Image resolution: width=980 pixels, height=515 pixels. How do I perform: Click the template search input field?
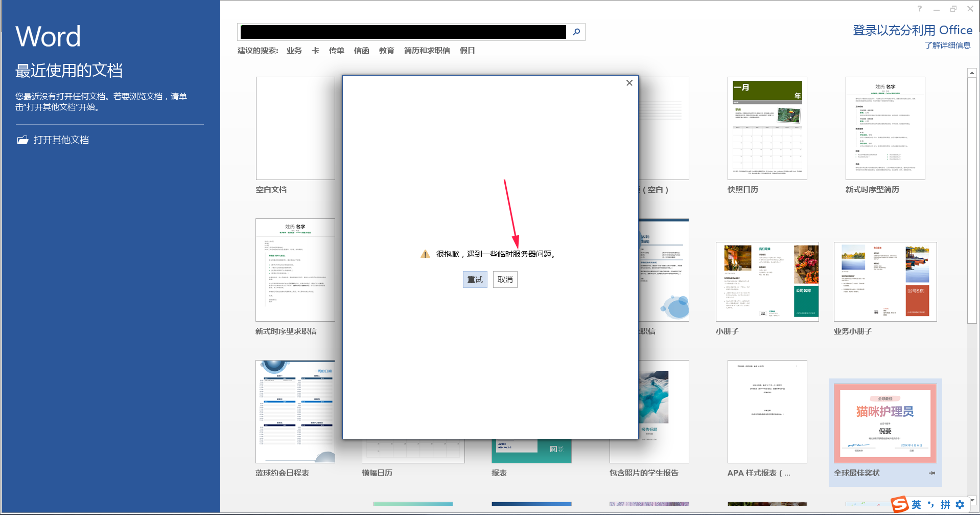403,32
